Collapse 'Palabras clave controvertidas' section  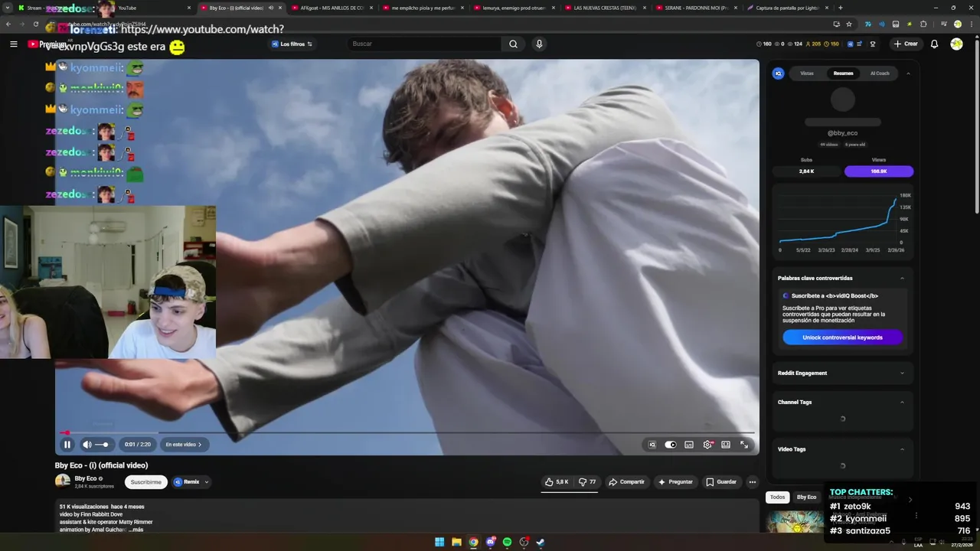[x=902, y=278]
